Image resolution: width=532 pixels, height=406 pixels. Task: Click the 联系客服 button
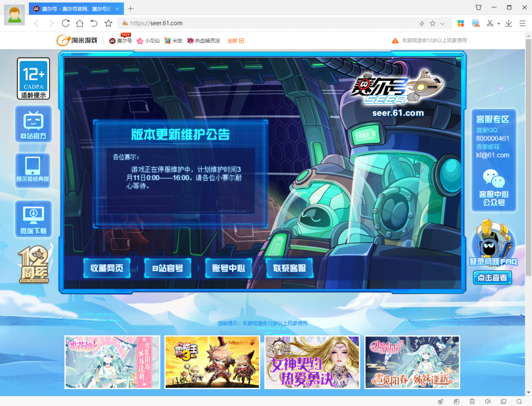[290, 268]
